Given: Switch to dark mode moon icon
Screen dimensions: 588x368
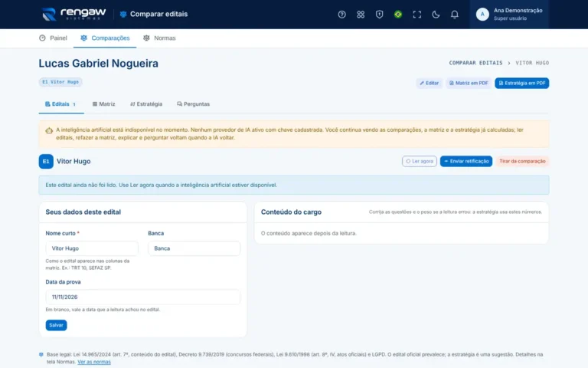Looking at the screenshot, I should 436,15.
